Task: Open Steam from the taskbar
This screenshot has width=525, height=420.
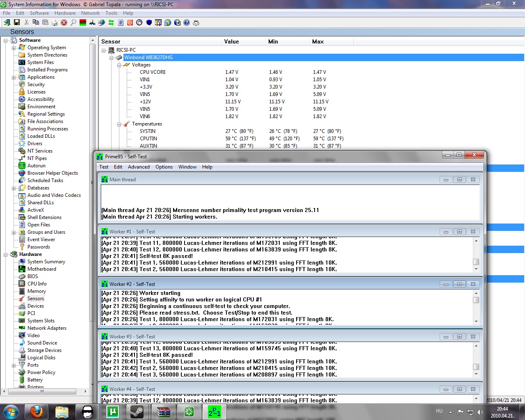Action: pos(137,411)
